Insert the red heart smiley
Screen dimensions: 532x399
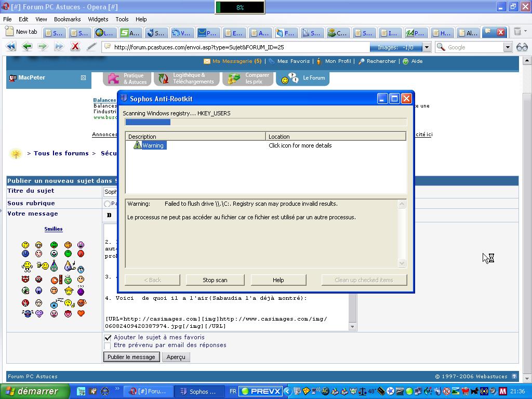[x=81, y=313]
